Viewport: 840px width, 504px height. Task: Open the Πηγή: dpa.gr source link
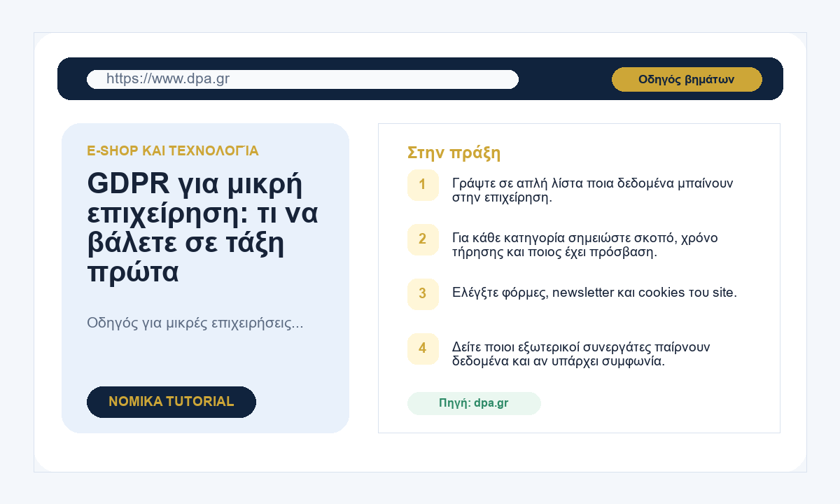[x=474, y=403]
